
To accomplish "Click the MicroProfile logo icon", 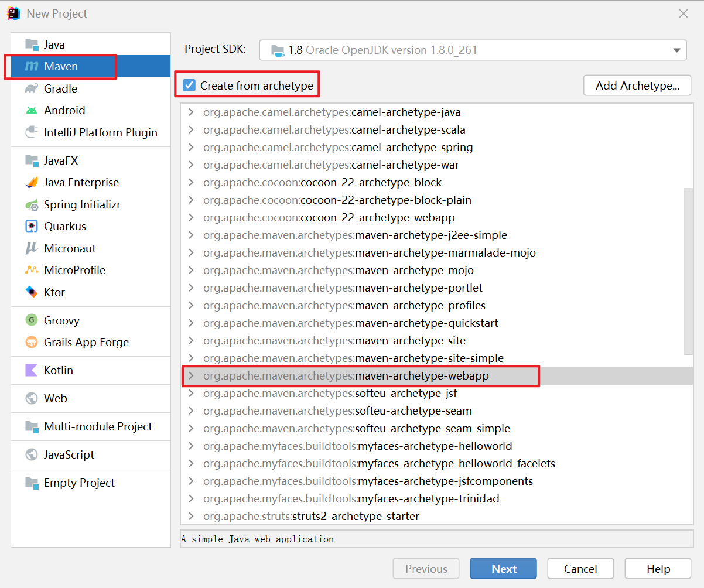I will pyautogui.click(x=32, y=270).
